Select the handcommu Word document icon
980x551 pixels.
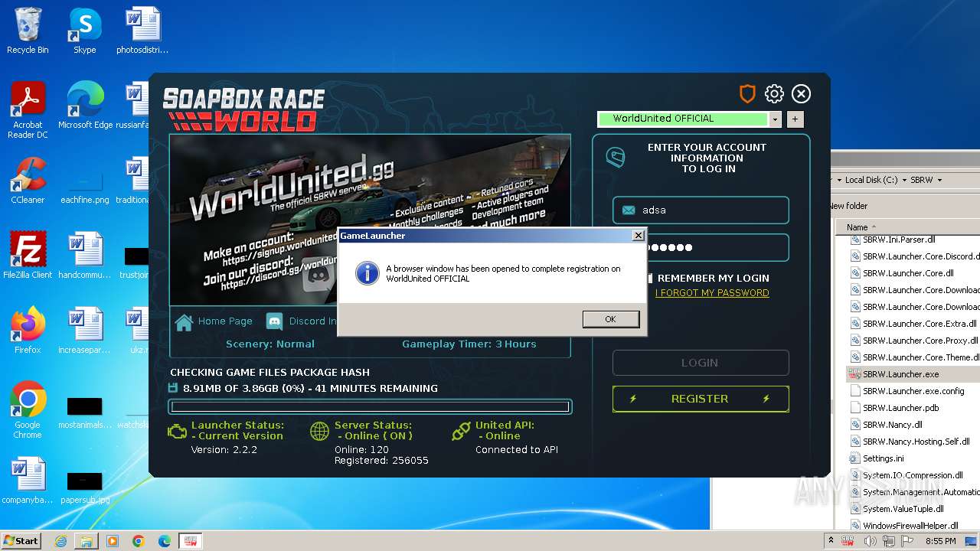coord(85,256)
